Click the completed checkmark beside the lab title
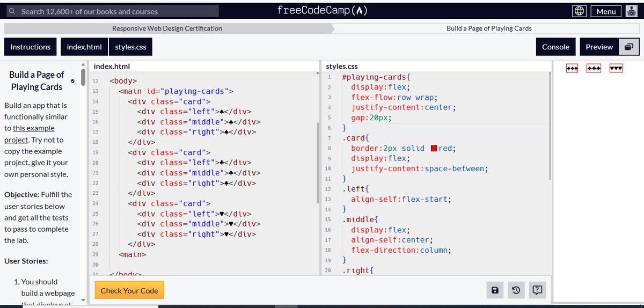This screenshot has width=644, height=308. tap(72, 81)
